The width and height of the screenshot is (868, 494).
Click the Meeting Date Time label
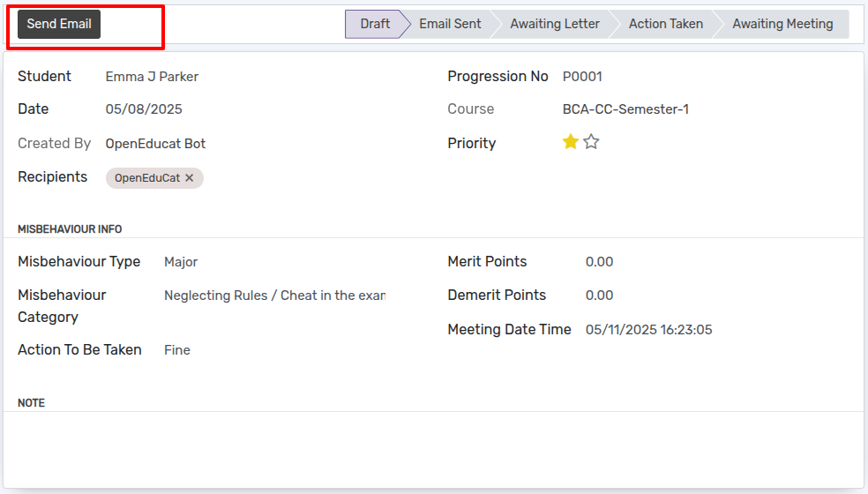[509, 330]
